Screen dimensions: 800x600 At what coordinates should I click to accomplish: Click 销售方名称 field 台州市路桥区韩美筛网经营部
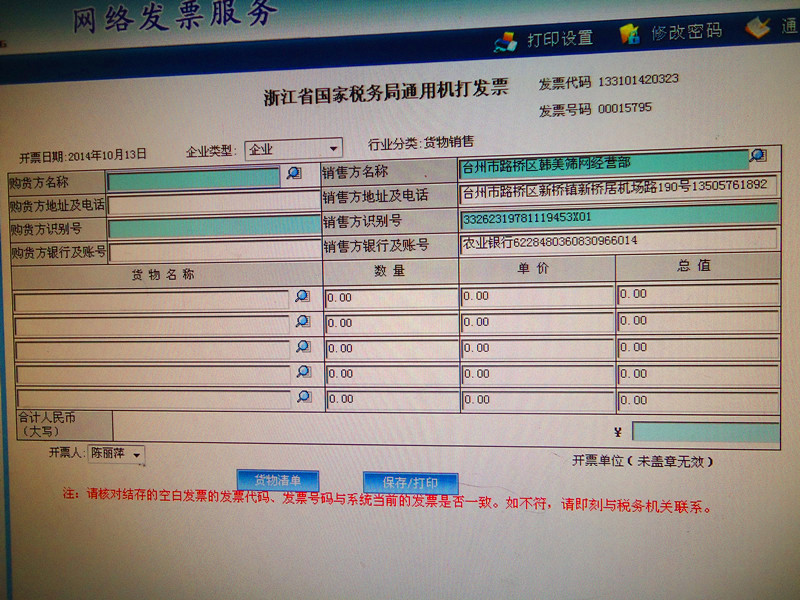[x=603, y=165]
